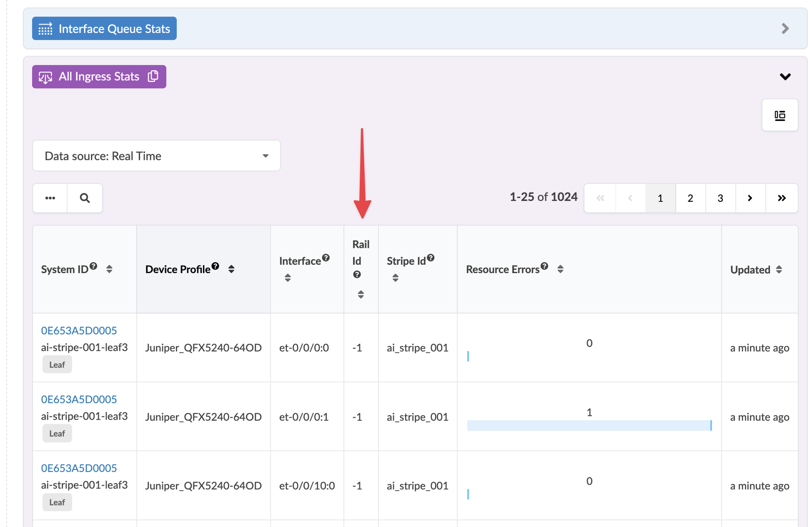
Task: Sort table by Rail Id
Action: coord(361,294)
